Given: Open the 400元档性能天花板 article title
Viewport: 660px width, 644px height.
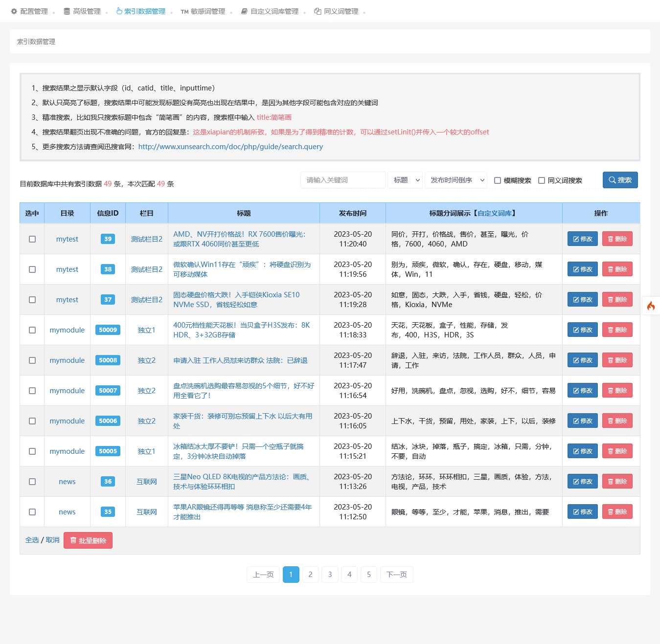Looking at the screenshot, I should click(242, 330).
